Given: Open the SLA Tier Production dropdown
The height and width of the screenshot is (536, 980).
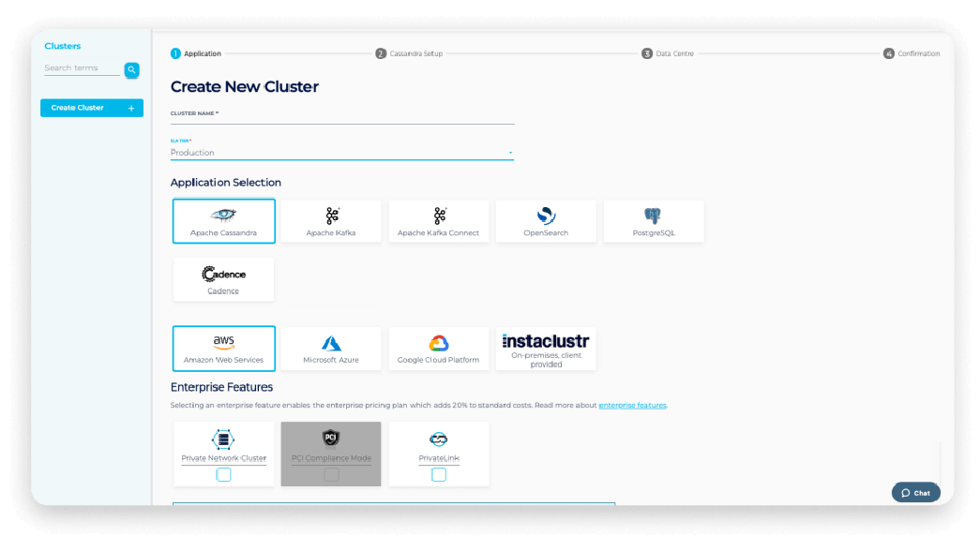Looking at the screenshot, I should point(341,153).
